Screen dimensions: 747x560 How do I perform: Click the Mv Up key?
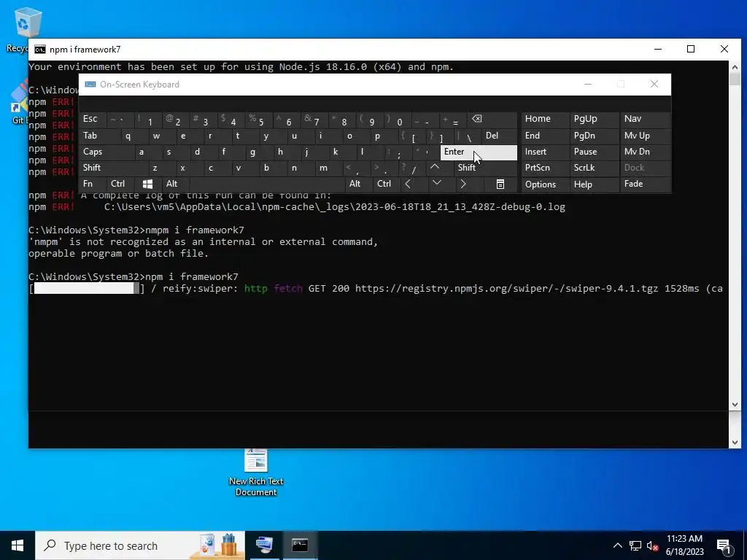[645, 136]
